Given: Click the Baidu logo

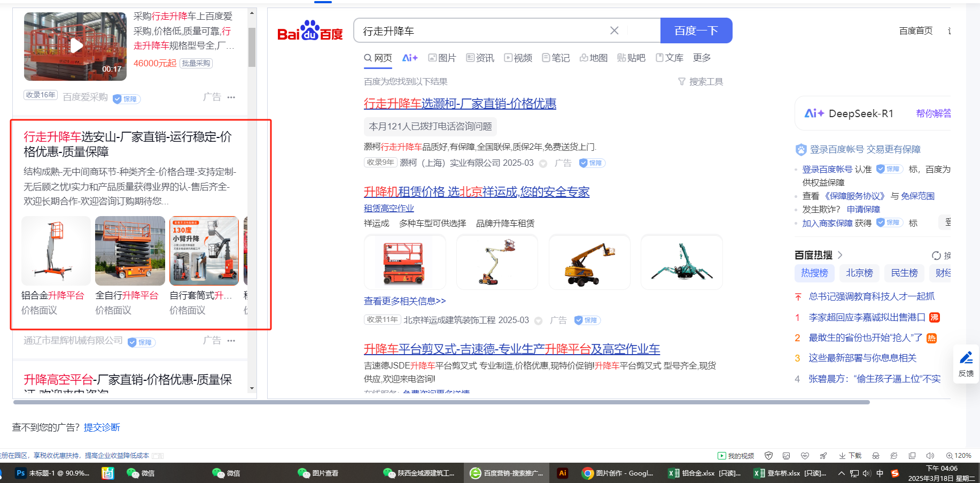Looking at the screenshot, I should tap(310, 32).
